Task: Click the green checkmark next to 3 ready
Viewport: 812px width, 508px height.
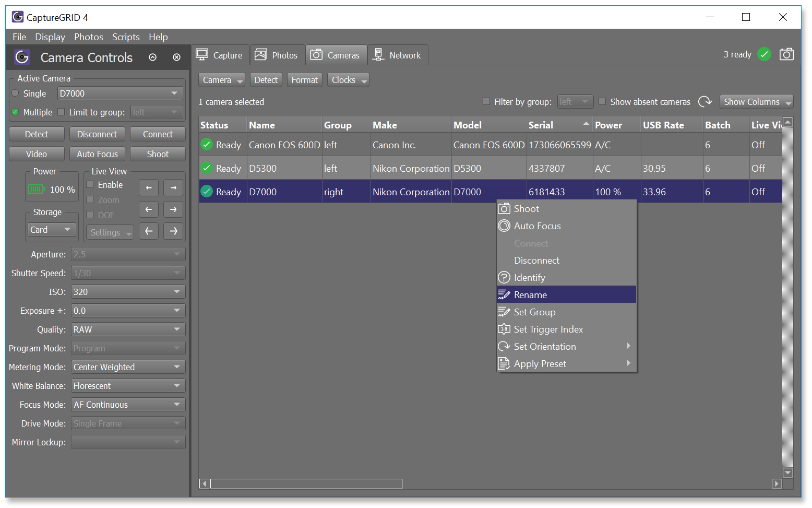Action: [x=764, y=54]
